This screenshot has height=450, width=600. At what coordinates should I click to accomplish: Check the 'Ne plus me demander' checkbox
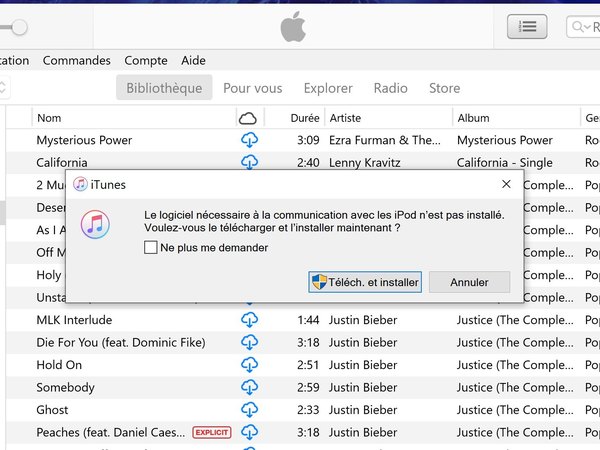pyautogui.click(x=151, y=247)
